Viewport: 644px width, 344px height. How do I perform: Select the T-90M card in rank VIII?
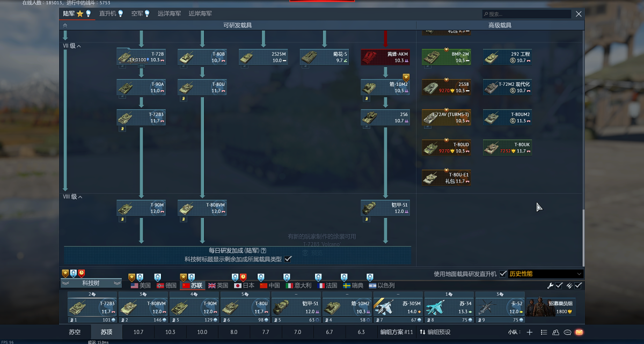141,208
